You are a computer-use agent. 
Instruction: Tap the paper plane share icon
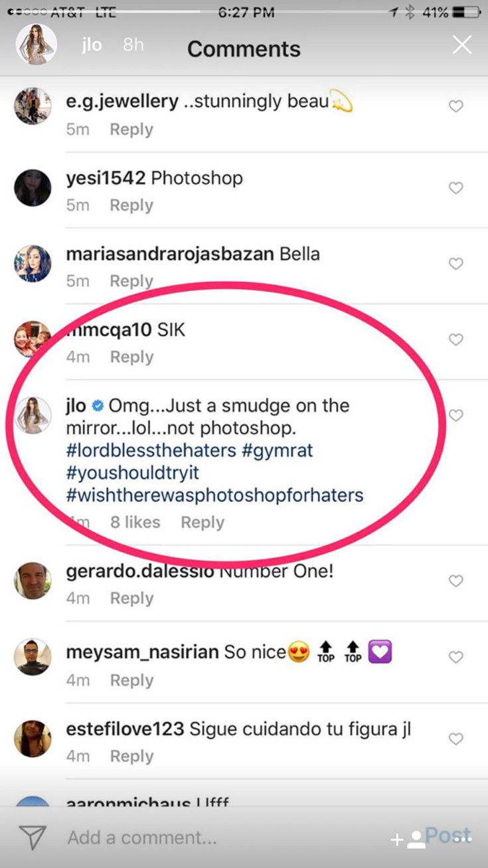[x=32, y=837]
